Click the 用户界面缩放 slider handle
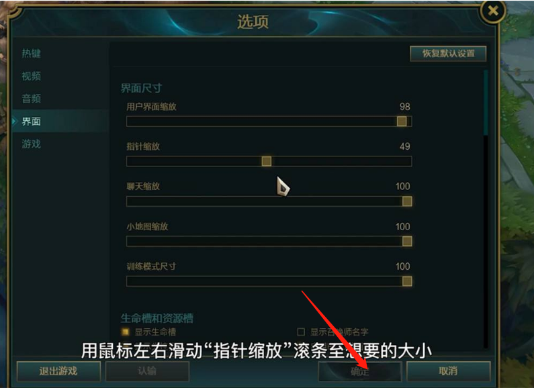The image size is (534, 392). click(x=402, y=121)
